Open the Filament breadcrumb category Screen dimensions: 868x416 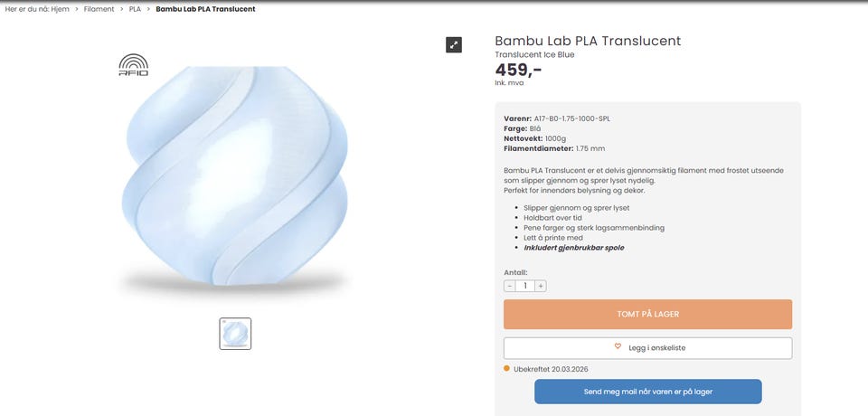[99, 9]
